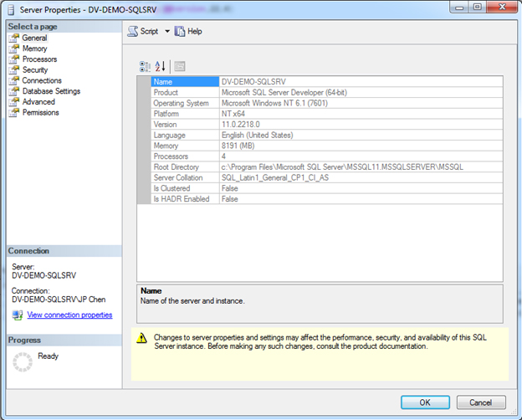Click the Help book icon
This screenshot has height=420, width=522.
(180, 31)
